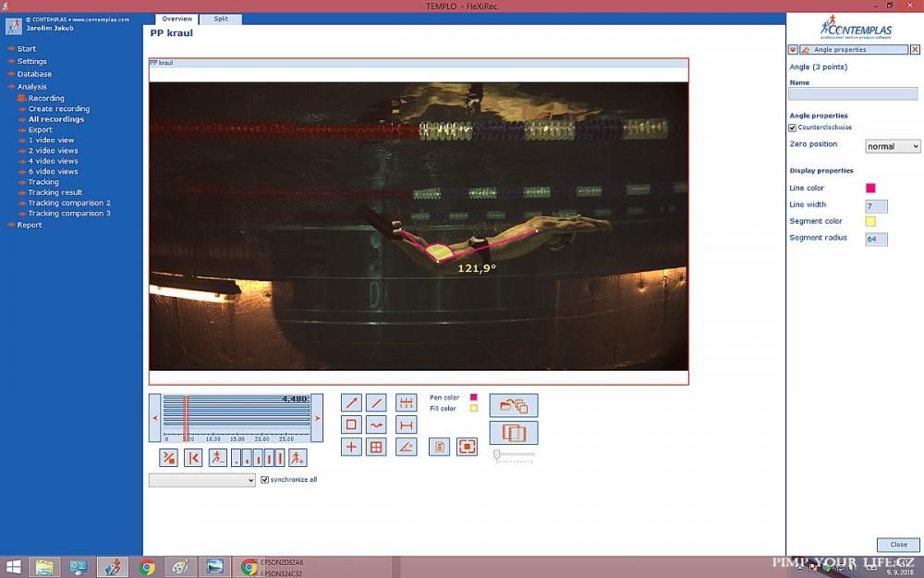
Task: Open the Report section in sidebar
Action: tap(30, 225)
